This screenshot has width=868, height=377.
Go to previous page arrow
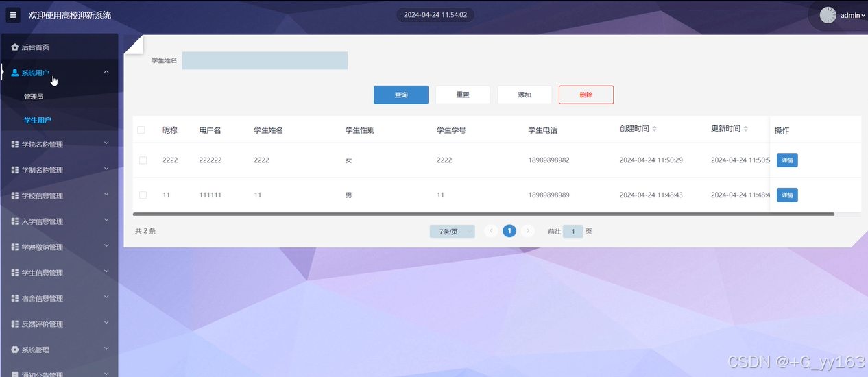tap(491, 231)
